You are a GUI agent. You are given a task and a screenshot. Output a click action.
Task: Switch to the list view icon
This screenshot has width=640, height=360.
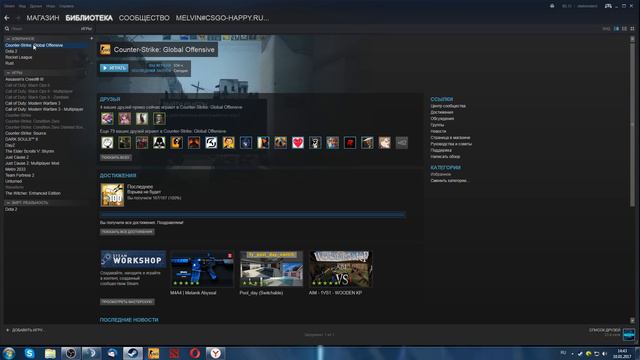point(624,29)
